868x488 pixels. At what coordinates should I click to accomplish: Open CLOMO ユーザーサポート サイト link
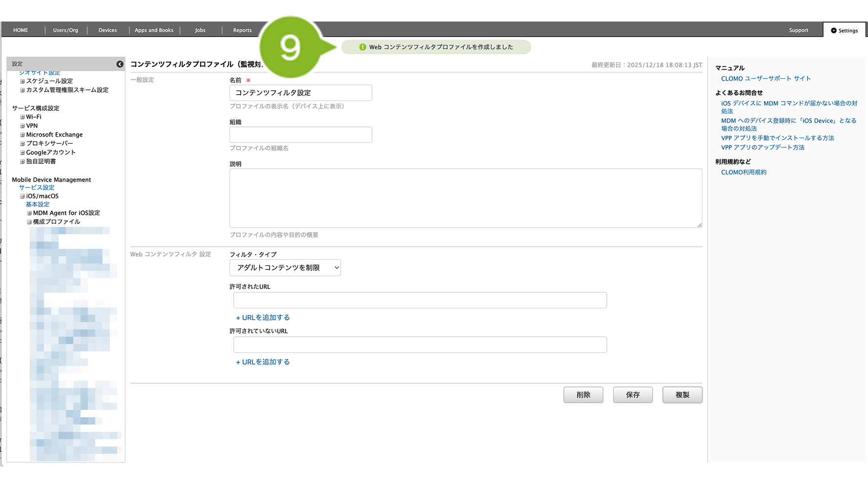[765, 79]
